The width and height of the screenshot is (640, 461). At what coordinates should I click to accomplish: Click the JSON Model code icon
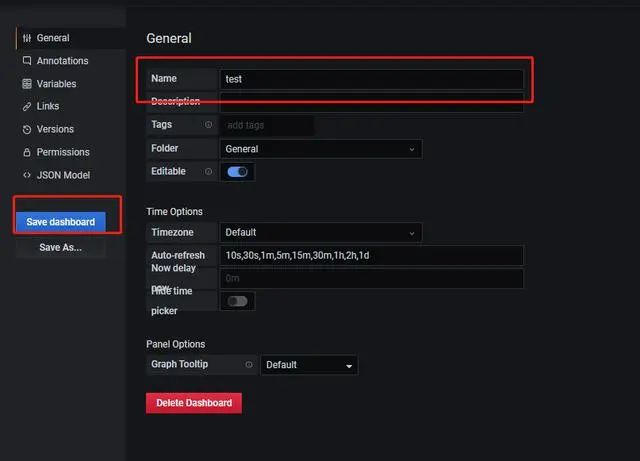click(27, 175)
